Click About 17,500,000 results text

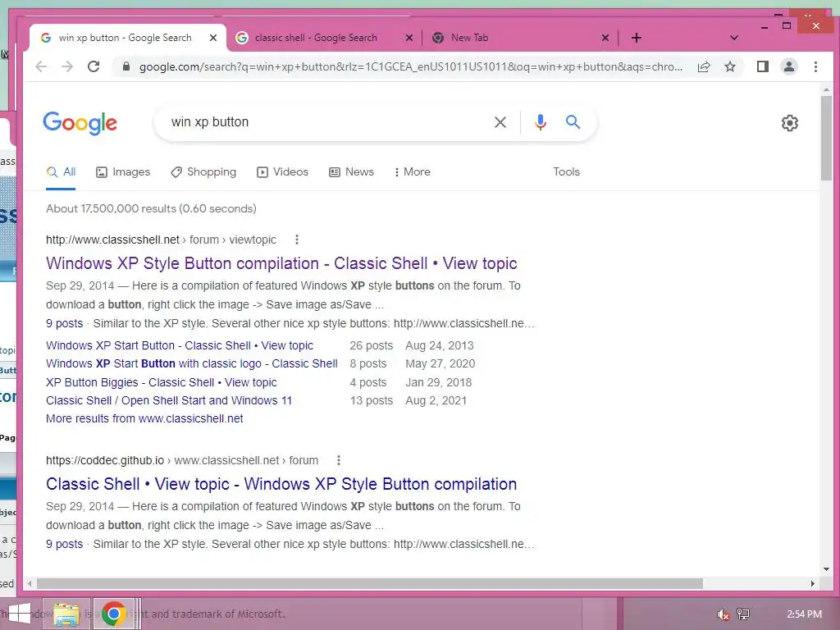pos(151,209)
